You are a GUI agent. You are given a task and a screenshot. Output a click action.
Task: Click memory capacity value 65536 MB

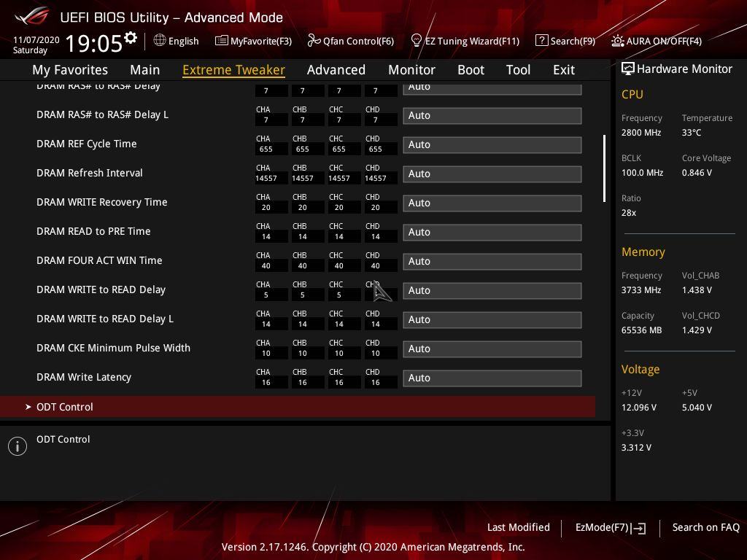pos(641,330)
